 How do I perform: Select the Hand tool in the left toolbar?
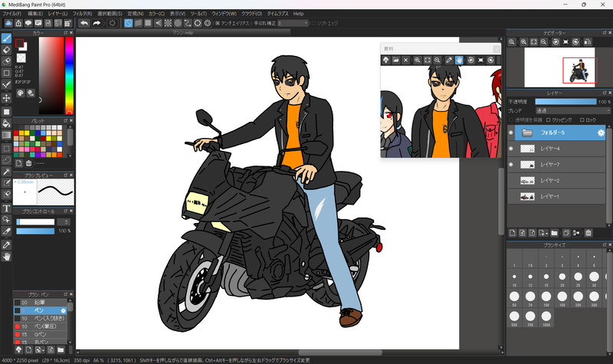coord(6,257)
